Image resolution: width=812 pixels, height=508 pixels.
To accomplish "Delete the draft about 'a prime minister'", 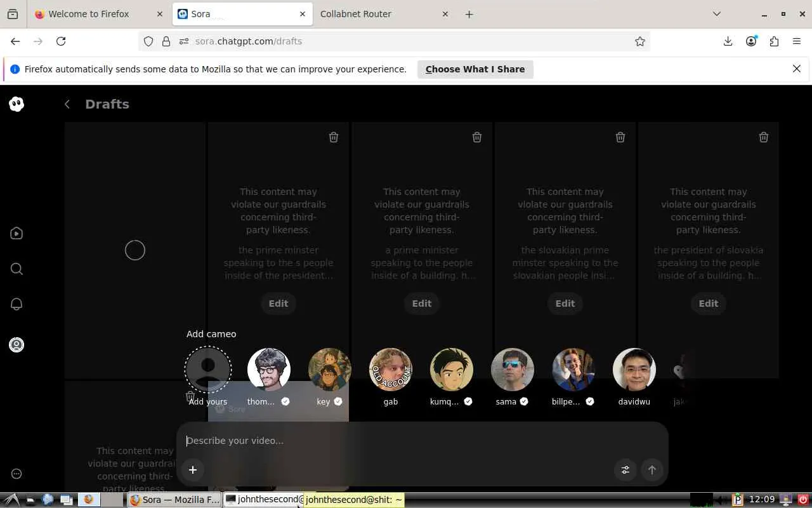I will pyautogui.click(x=477, y=137).
